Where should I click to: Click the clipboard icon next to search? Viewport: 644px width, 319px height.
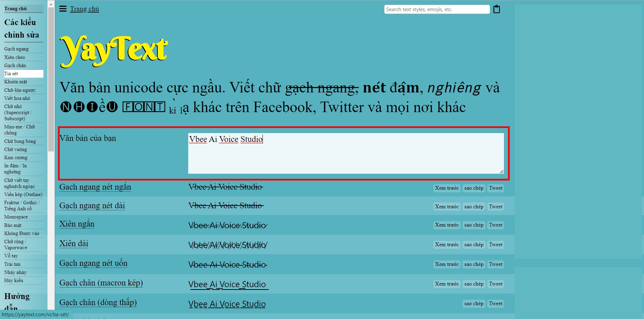coord(496,9)
